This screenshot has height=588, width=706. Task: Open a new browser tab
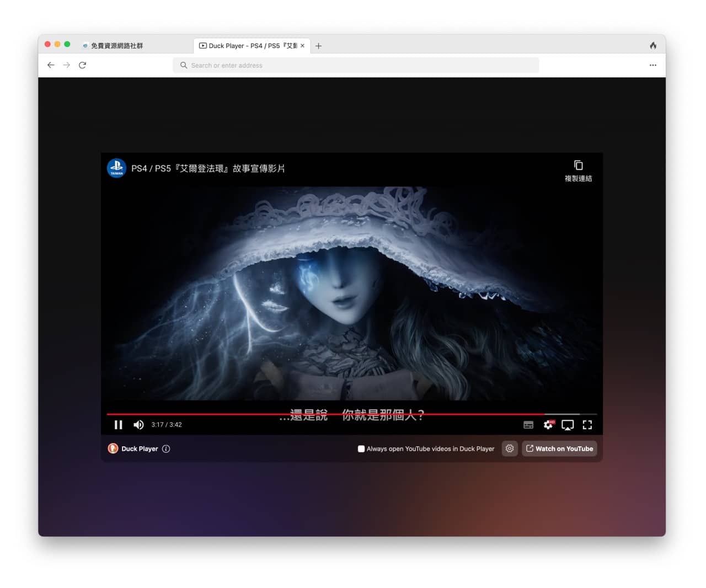coord(318,46)
